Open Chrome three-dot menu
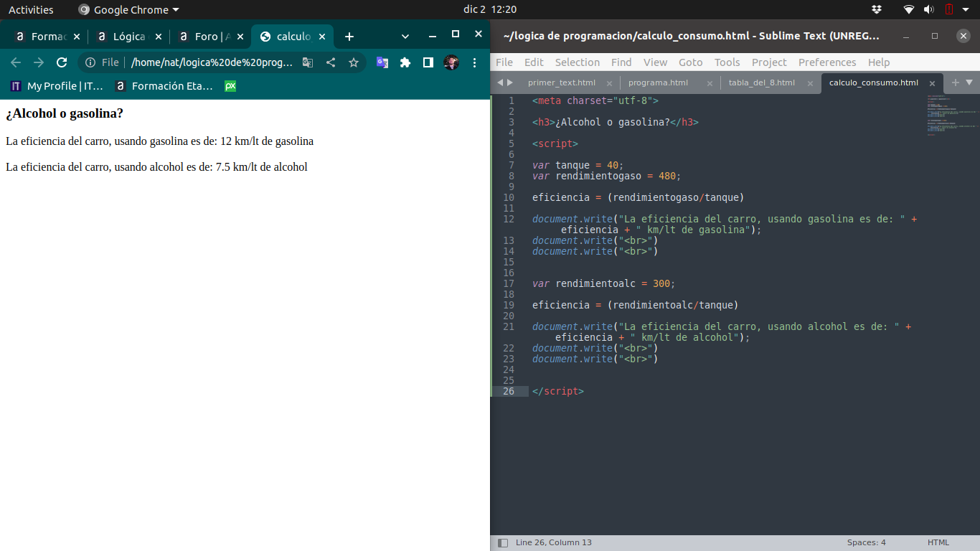Image resolution: width=980 pixels, height=551 pixels. [x=474, y=62]
